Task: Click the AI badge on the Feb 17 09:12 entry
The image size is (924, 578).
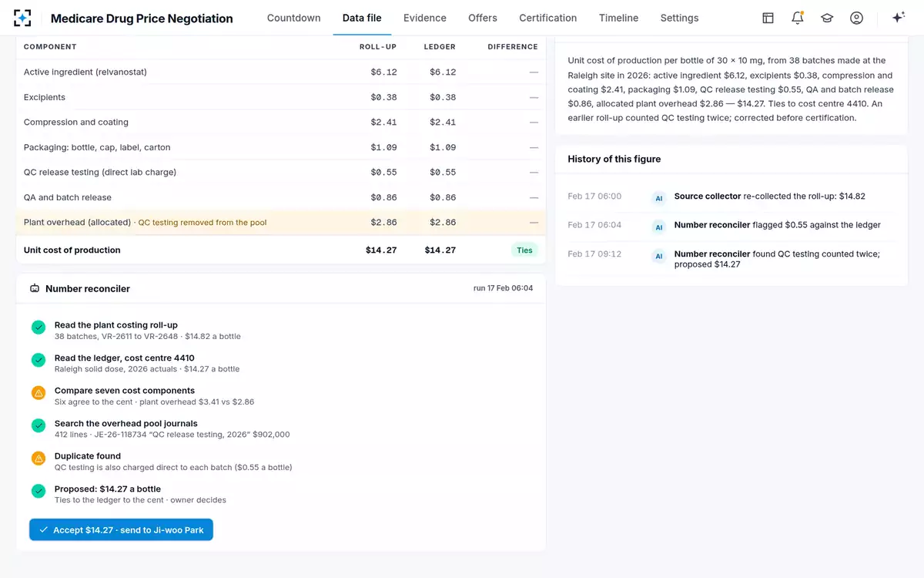Action: tap(659, 256)
